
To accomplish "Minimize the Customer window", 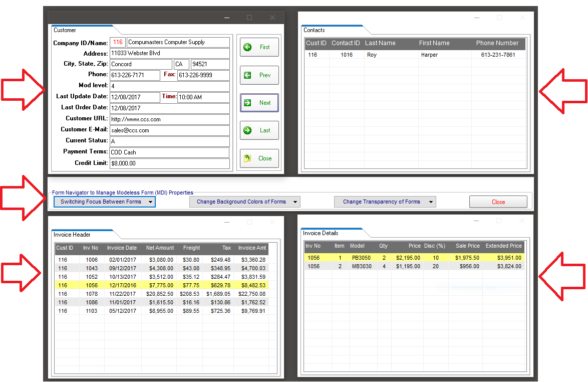I will click(227, 18).
